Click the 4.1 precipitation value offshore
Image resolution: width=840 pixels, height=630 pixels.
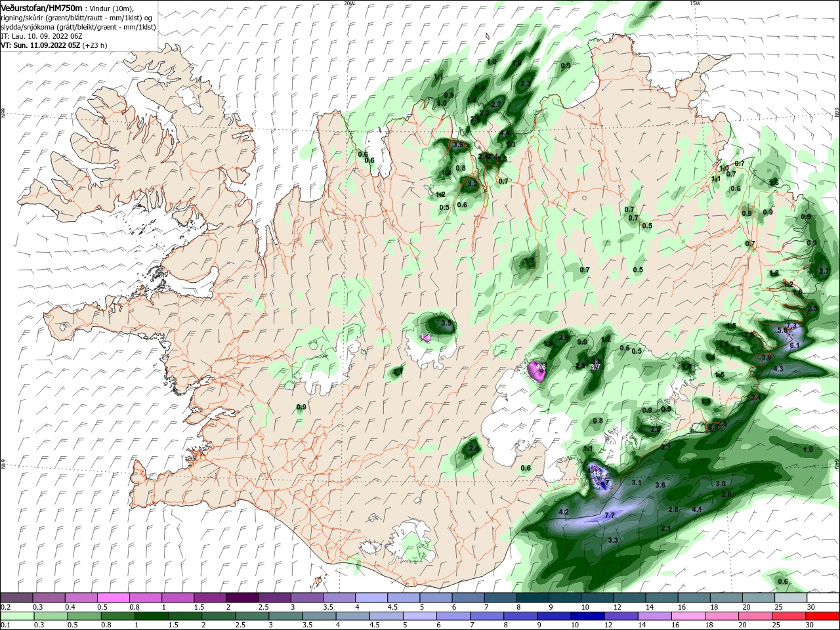pyautogui.click(x=697, y=509)
